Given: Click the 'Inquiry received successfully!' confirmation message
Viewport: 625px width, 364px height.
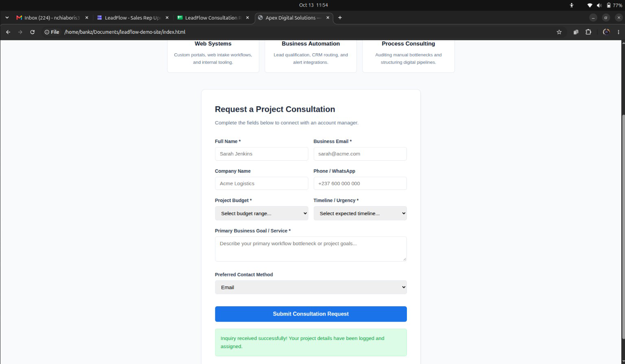Looking at the screenshot, I should point(311,342).
